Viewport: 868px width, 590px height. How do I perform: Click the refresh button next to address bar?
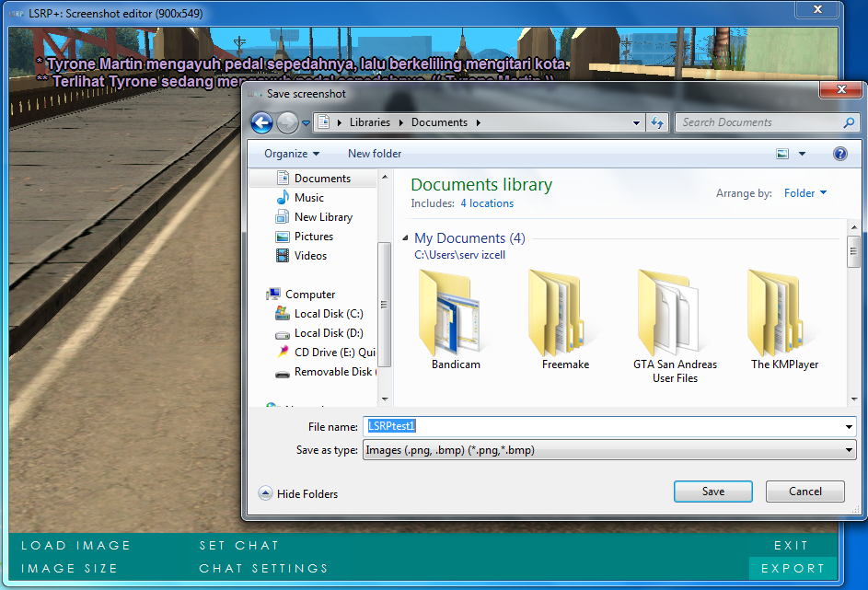[x=657, y=122]
